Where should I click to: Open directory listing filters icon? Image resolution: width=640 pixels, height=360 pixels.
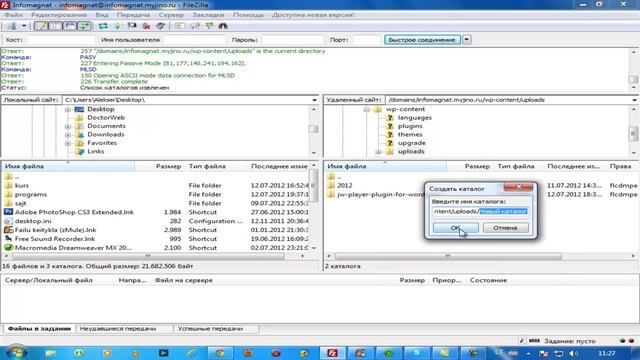point(180,26)
